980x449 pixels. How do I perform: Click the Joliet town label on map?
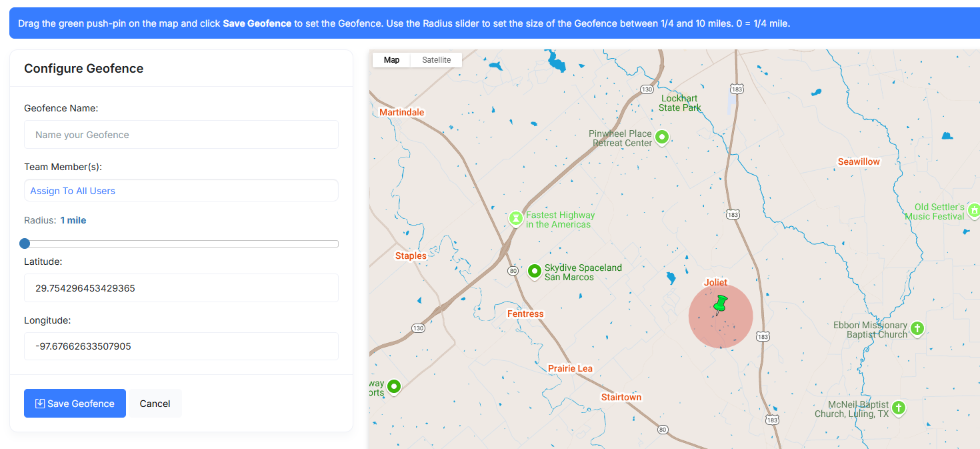point(715,282)
